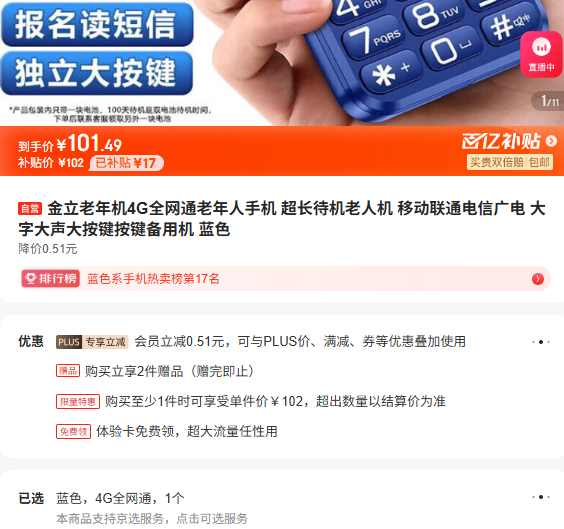Click the 已补贴¥17 subsidy pill

[126, 163]
